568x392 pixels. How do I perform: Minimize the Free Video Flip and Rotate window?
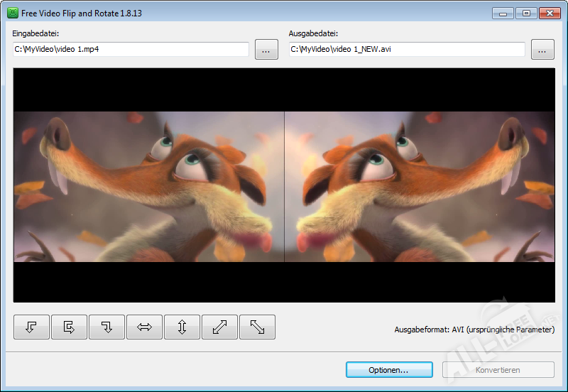pos(503,13)
